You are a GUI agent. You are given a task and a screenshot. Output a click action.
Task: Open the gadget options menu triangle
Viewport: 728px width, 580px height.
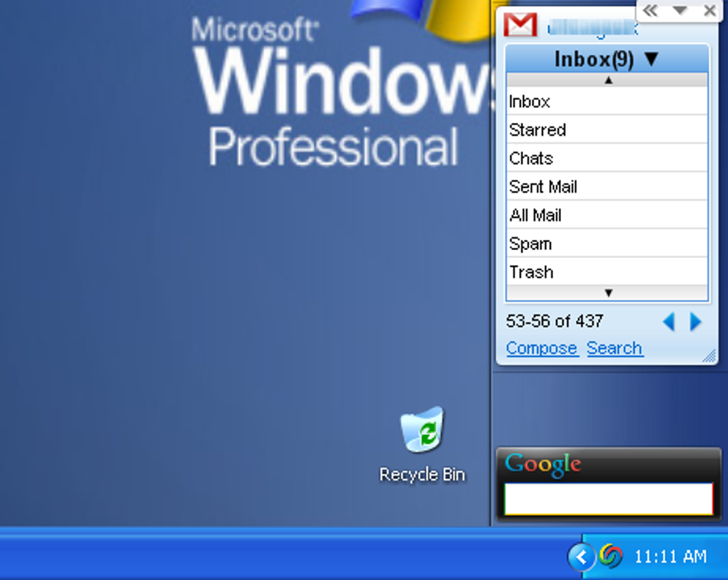679,10
